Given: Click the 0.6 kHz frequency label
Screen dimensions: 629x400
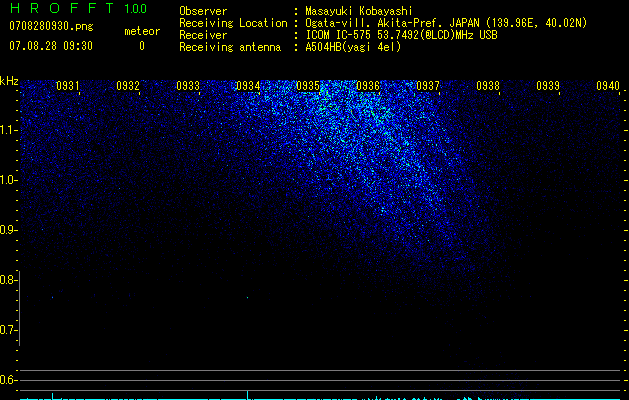Looking at the screenshot, I should (x=8, y=380).
